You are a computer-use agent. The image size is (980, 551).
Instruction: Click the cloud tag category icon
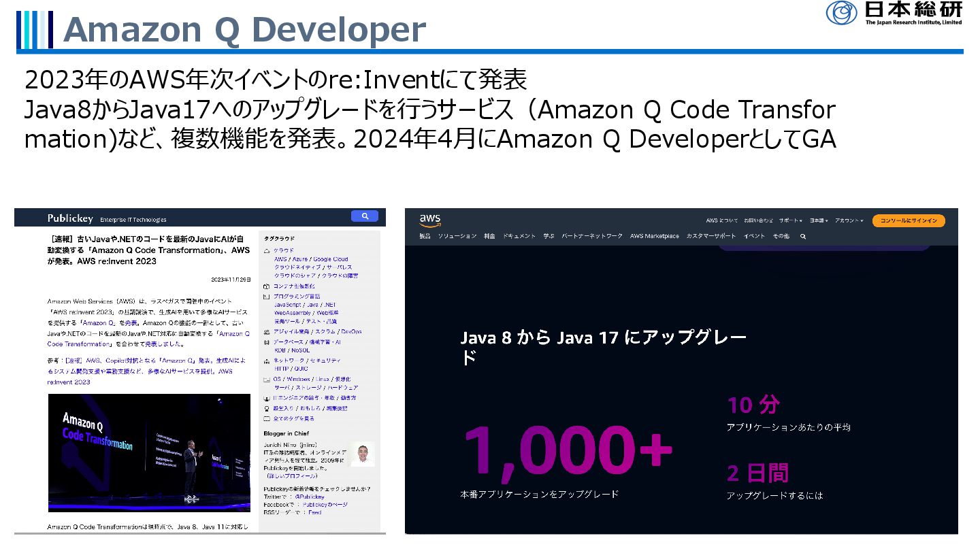[x=267, y=250]
